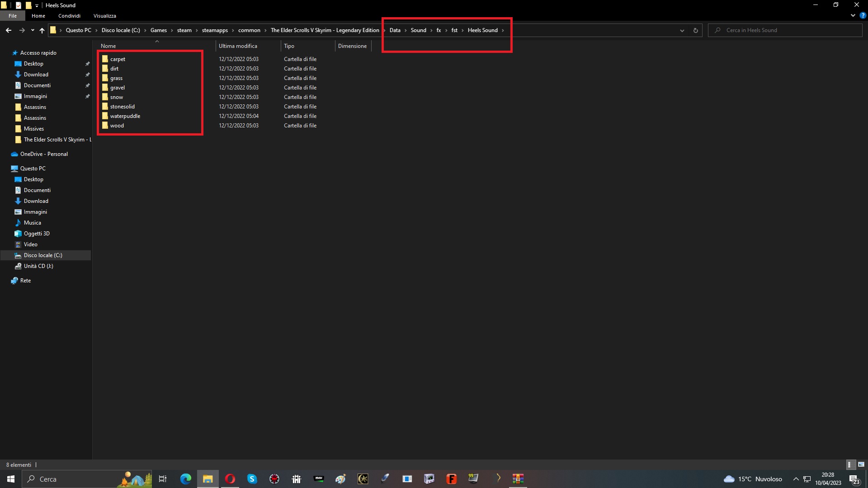Jump to steamapps in the address bar

(x=215, y=30)
